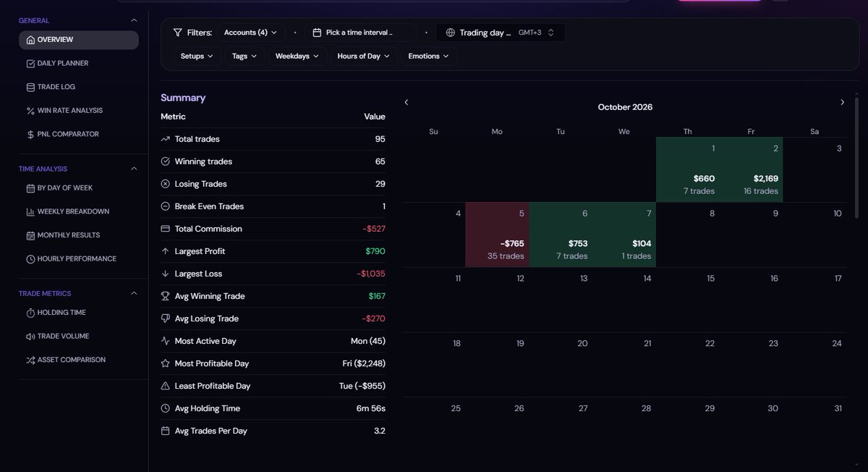The height and width of the screenshot is (472, 868).
Task: Click the warning icon beside Least Profitable Day
Action: (x=166, y=386)
